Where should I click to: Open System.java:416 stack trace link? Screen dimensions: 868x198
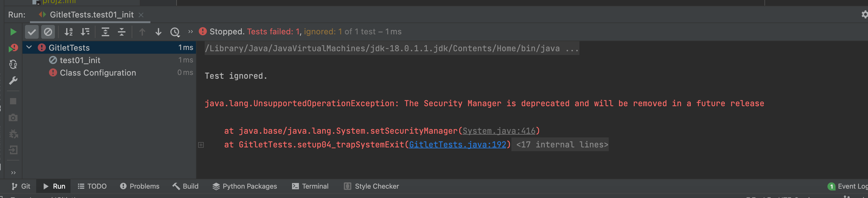tap(499, 131)
